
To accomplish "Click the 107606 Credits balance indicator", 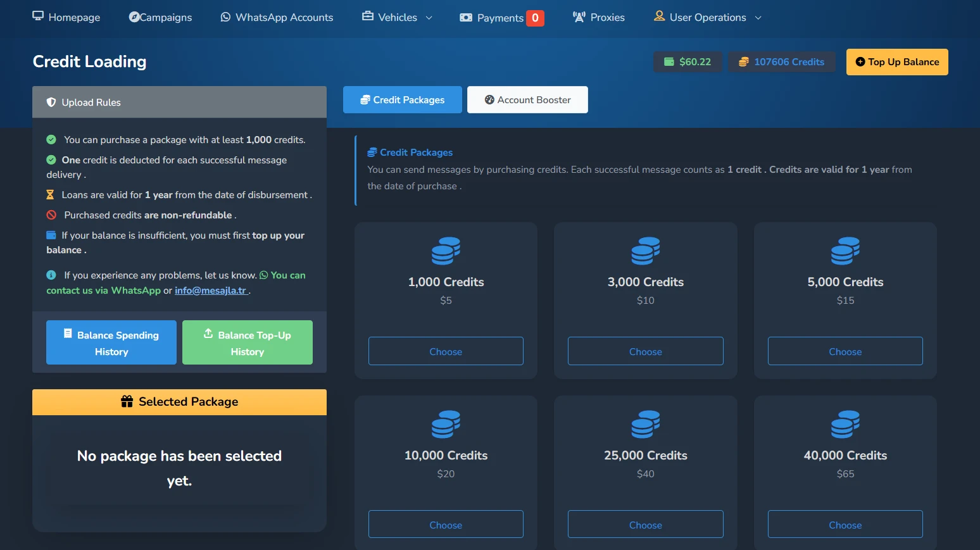I will pos(781,62).
